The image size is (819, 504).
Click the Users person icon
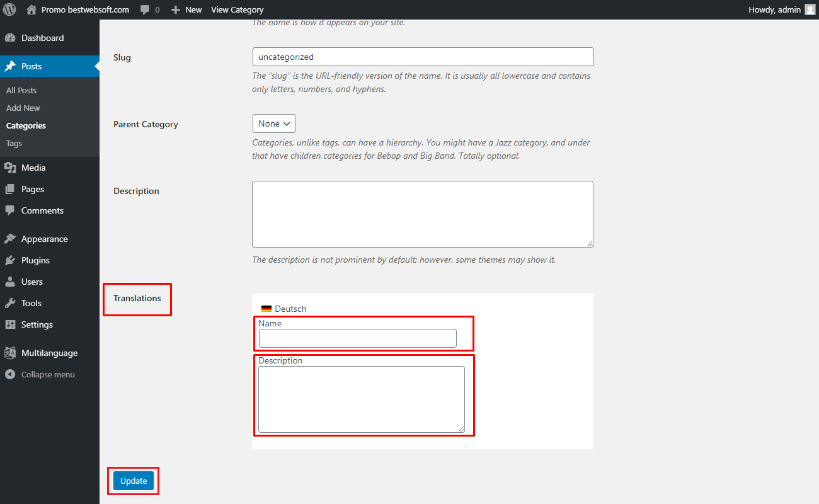coord(10,282)
